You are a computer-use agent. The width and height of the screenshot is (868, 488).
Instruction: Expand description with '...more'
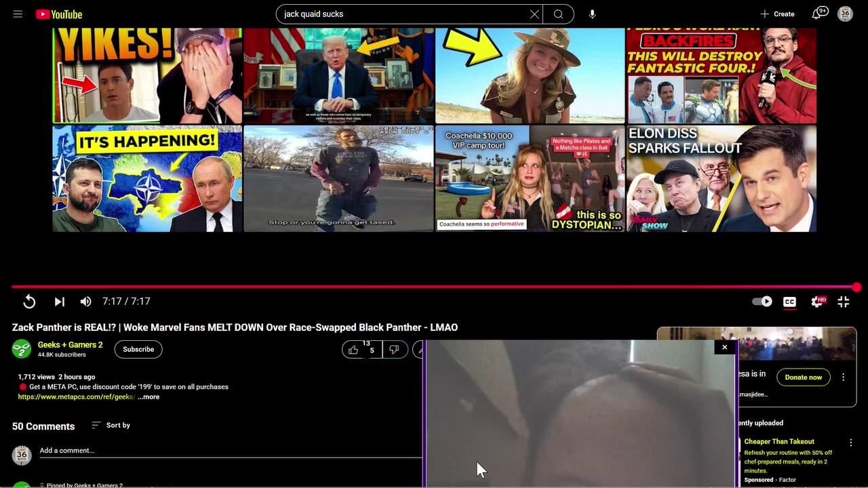pyautogui.click(x=149, y=397)
